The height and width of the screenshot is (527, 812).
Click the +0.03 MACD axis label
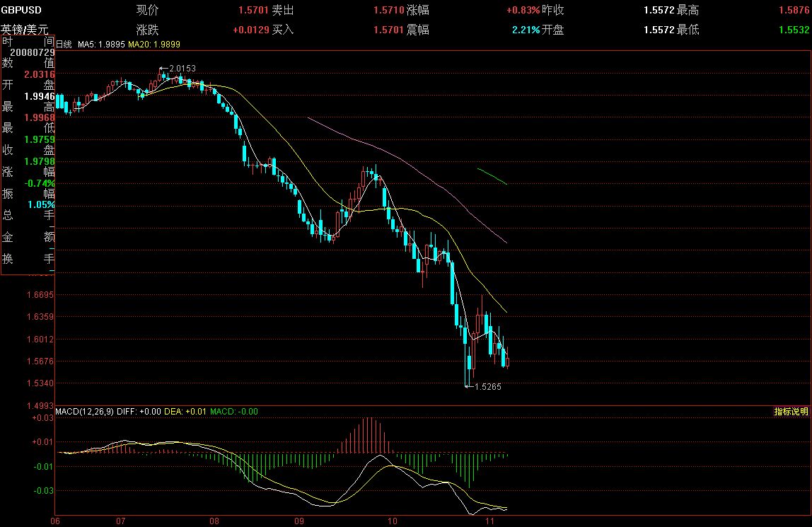pyautogui.click(x=42, y=418)
